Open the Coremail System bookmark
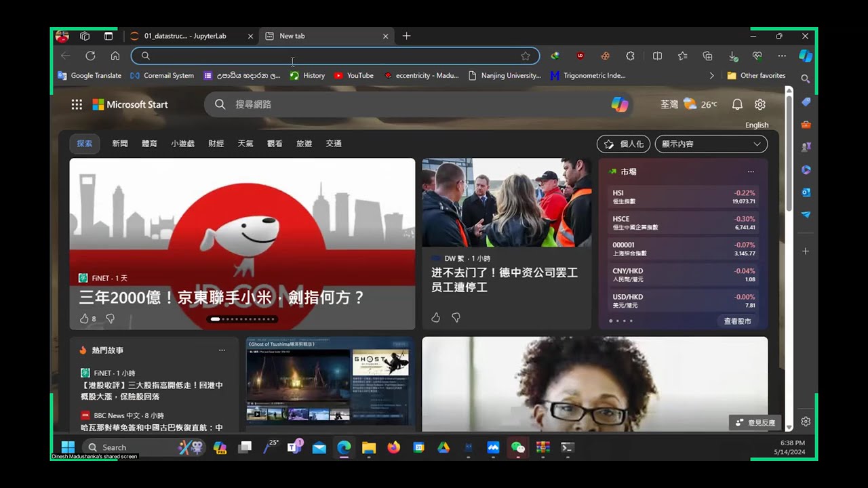 (x=162, y=76)
